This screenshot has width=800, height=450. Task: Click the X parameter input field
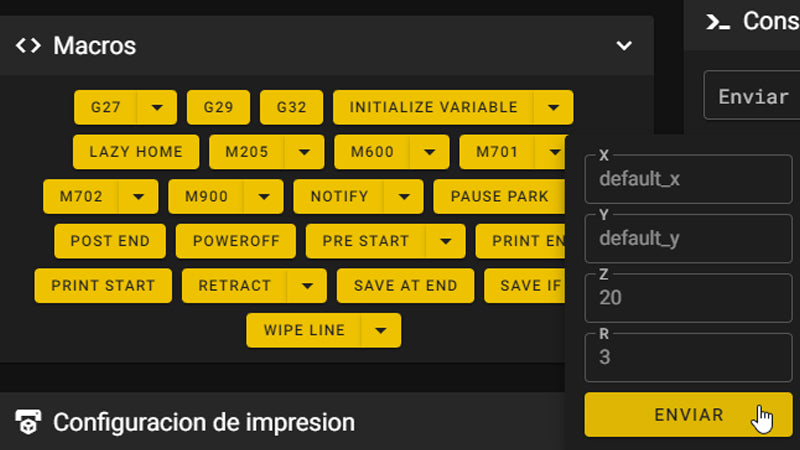tap(688, 180)
